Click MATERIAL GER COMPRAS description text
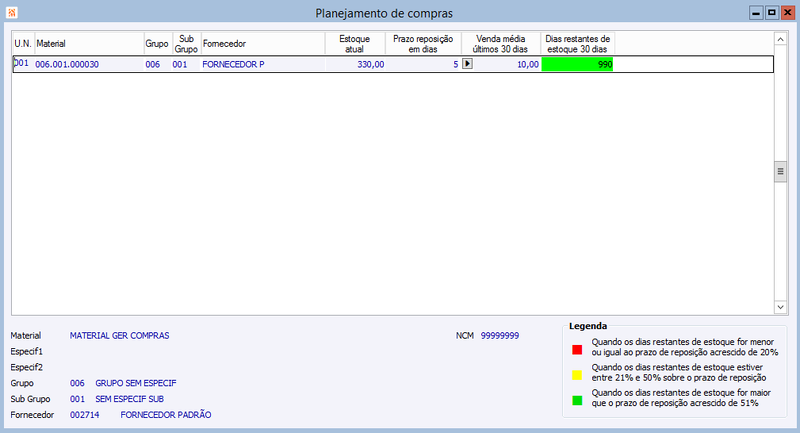 (119, 336)
